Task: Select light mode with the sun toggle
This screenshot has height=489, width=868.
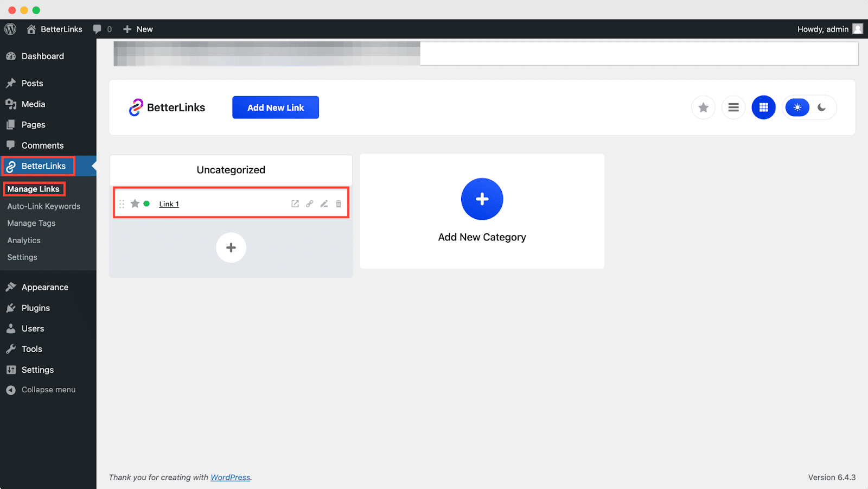Action: (x=796, y=107)
